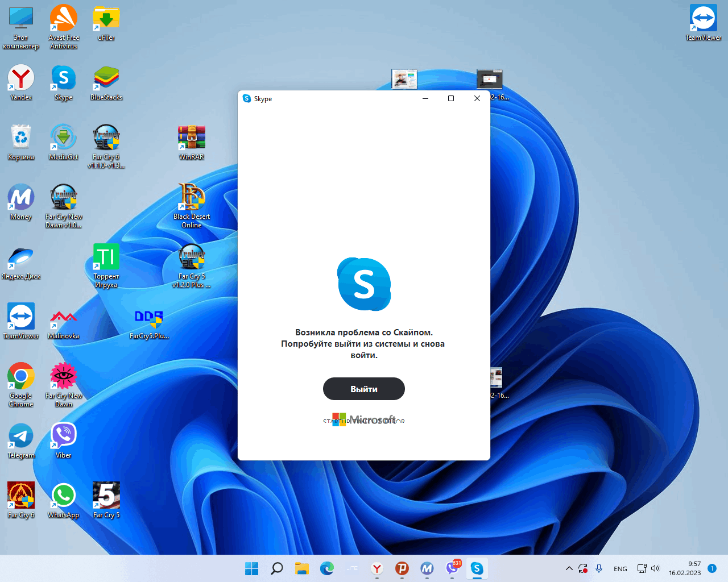This screenshot has height=582, width=728.
Task: Select Far Cry New Dawn game shortcut
Action: pyautogui.click(x=64, y=385)
